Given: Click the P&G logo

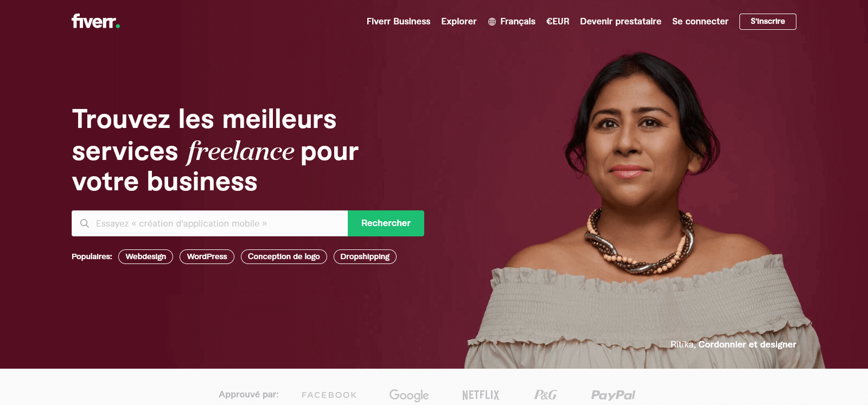Looking at the screenshot, I should (545, 395).
